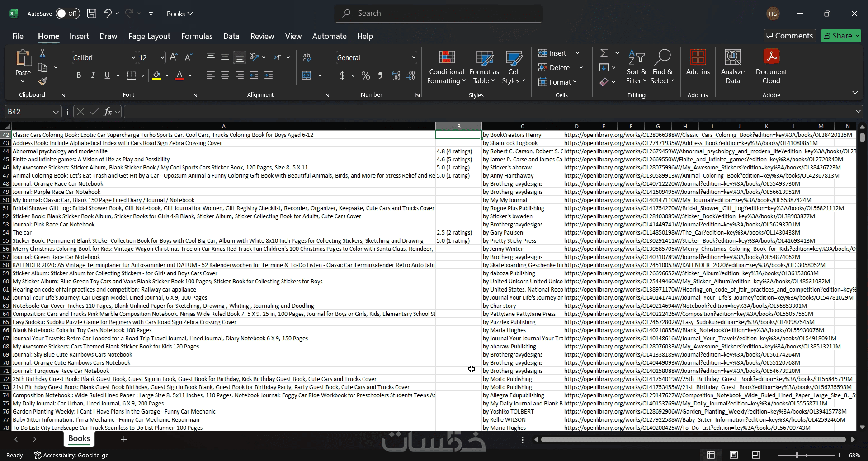This screenshot has height=461, width=868.
Task: Apply the yellow Fill Color swatch
Action: (156, 75)
